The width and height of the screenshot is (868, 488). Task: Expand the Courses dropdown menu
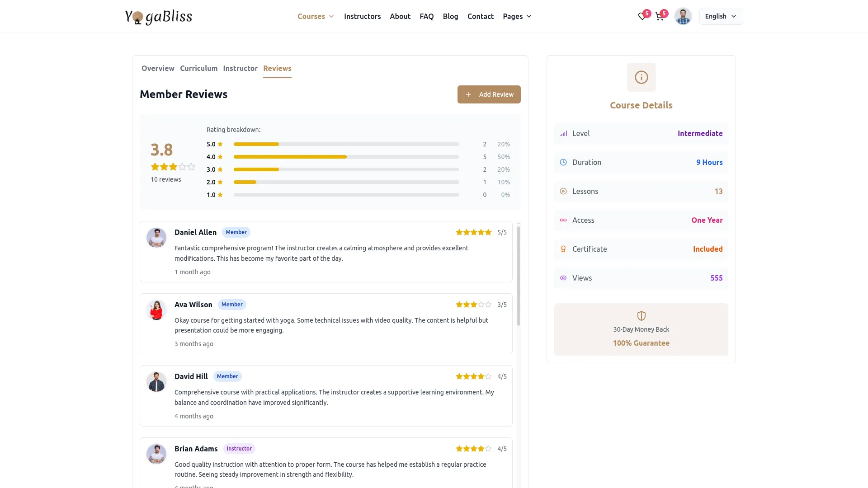coord(316,16)
